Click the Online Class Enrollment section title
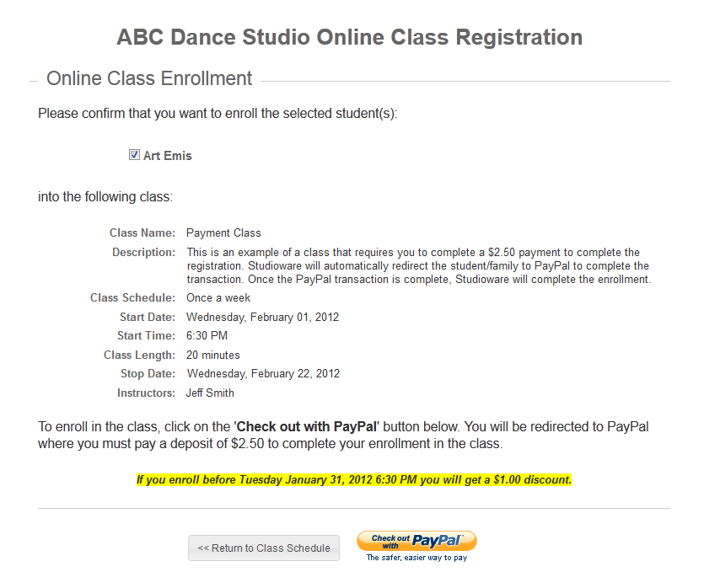 149,79
